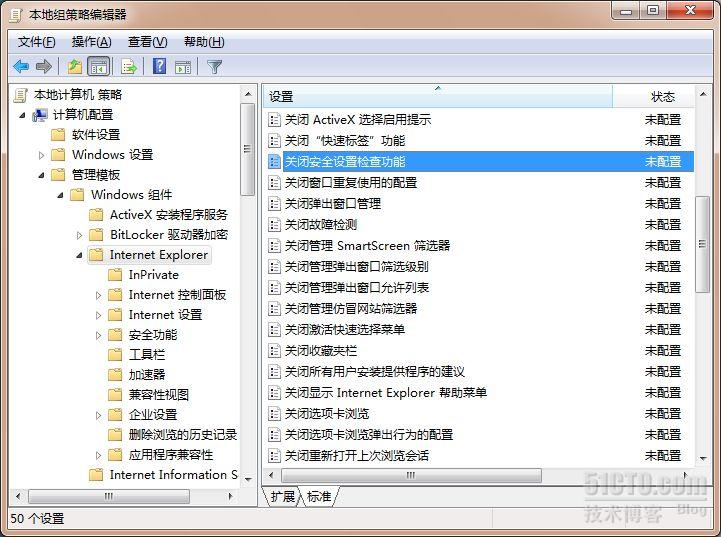This screenshot has height=537, width=721.
Task: Click the document icon of 本地计算机 策略
Action: point(21,95)
